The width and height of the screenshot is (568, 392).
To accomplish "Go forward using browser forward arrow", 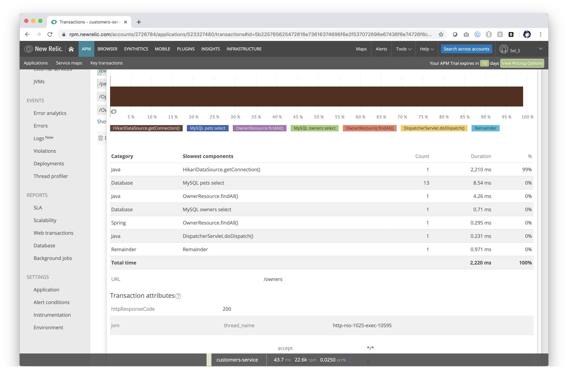I will pos(39,34).
